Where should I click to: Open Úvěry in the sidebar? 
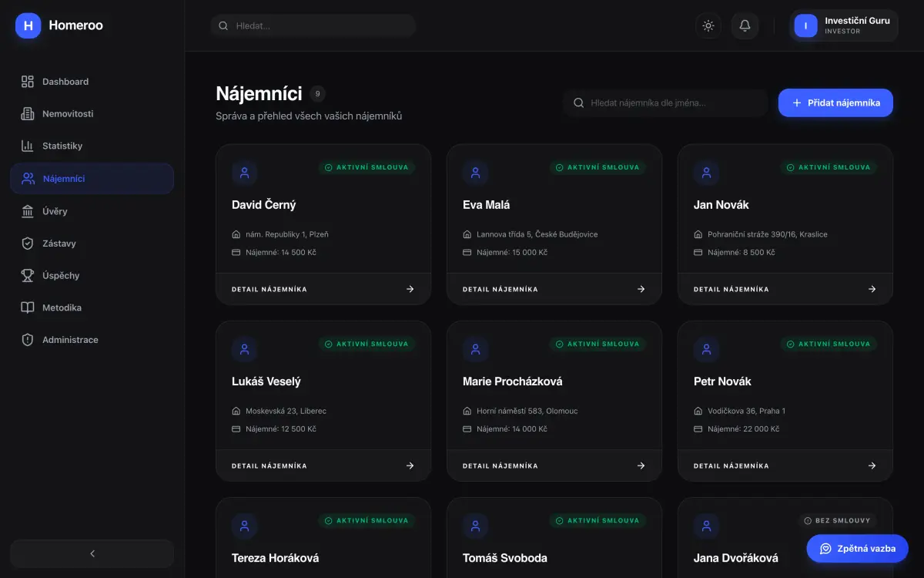(x=92, y=211)
